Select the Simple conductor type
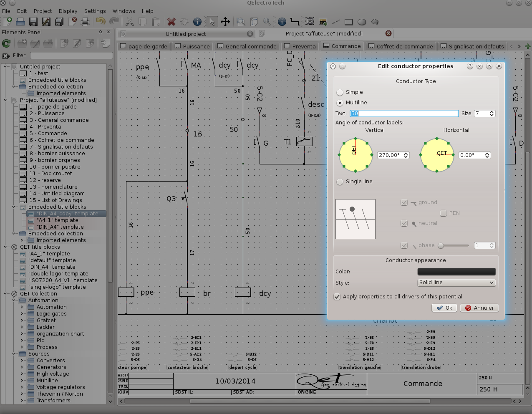This screenshot has width=532, height=414. pos(340,92)
